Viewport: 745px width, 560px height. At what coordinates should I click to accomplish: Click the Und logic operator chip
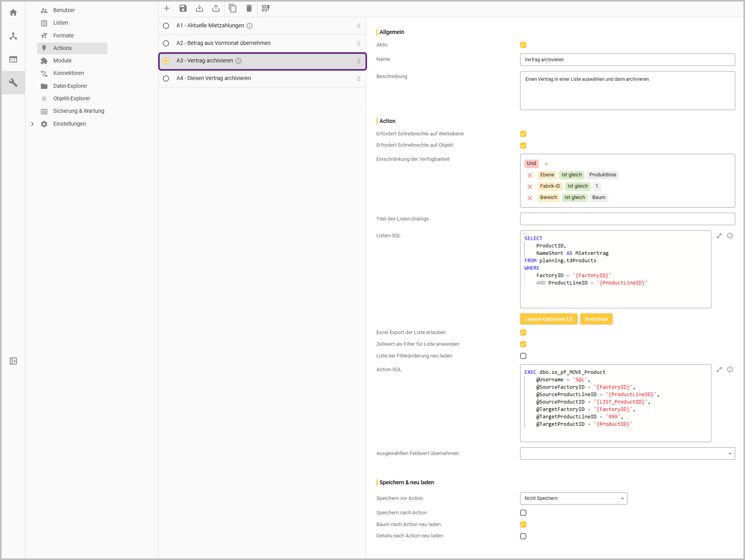[531, 164]
